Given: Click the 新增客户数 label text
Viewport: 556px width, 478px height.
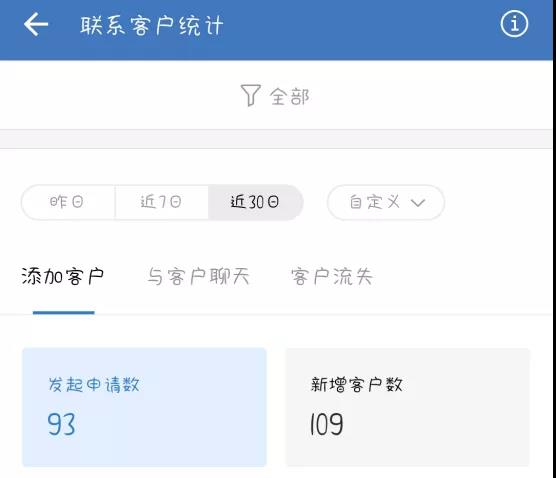Looking at the screenshot, I should 357,385.
